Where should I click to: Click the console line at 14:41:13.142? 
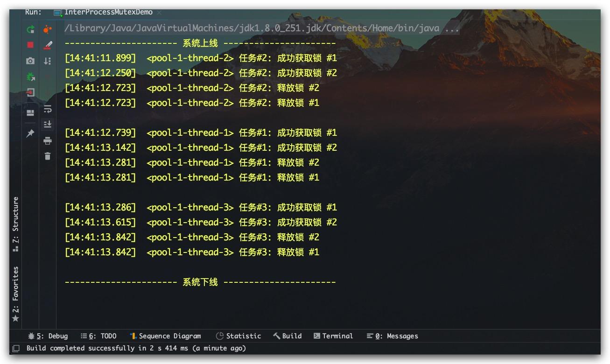pyautogui.click(x=201, y=148)
